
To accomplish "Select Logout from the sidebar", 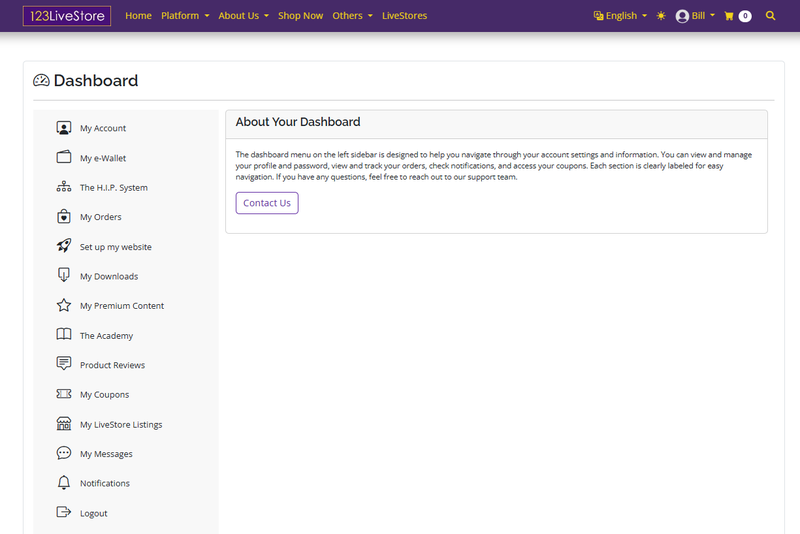I will (x=93, y=513).
